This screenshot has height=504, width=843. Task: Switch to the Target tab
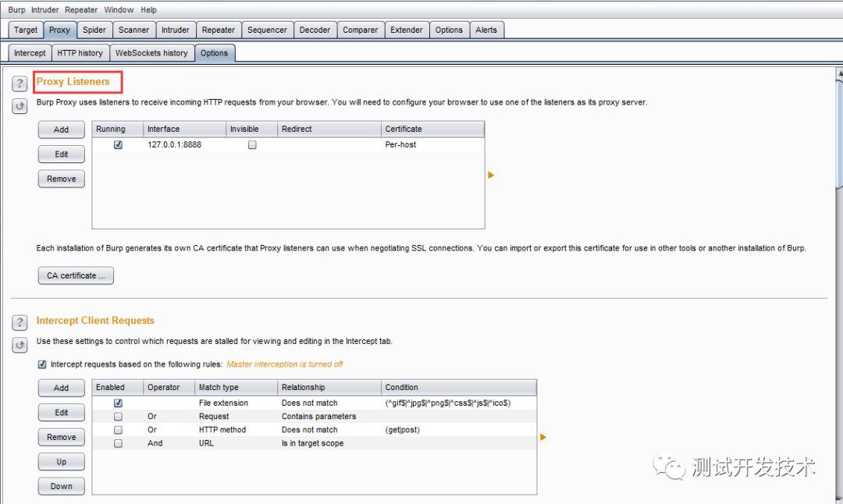click(x=26, y=30)
